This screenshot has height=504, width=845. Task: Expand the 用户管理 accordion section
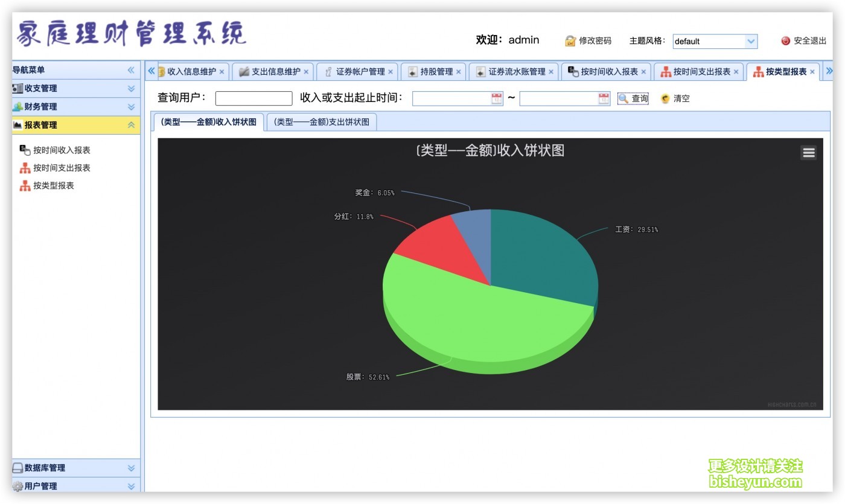(x=131, y=486)
